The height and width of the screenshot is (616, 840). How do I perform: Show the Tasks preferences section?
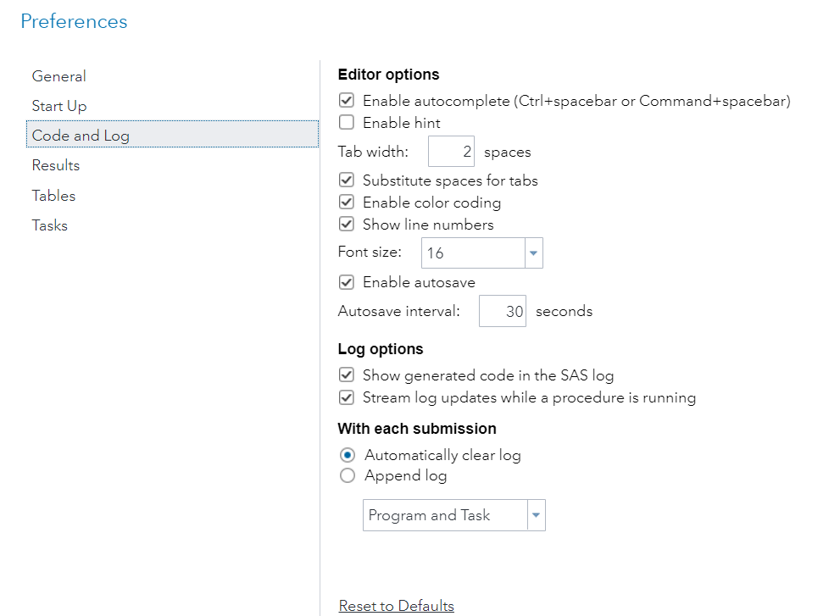(x=50, y=225)
